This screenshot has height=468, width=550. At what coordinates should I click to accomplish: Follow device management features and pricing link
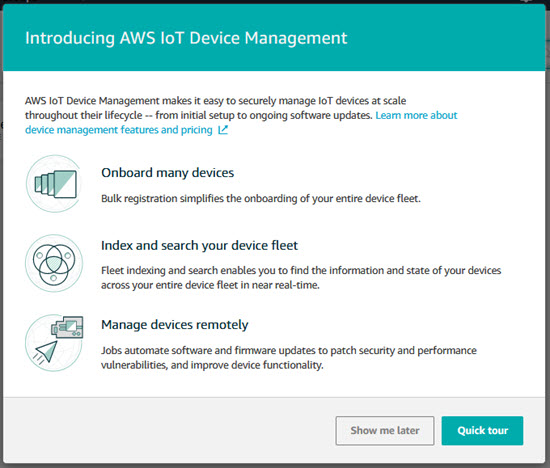[119, 130]
